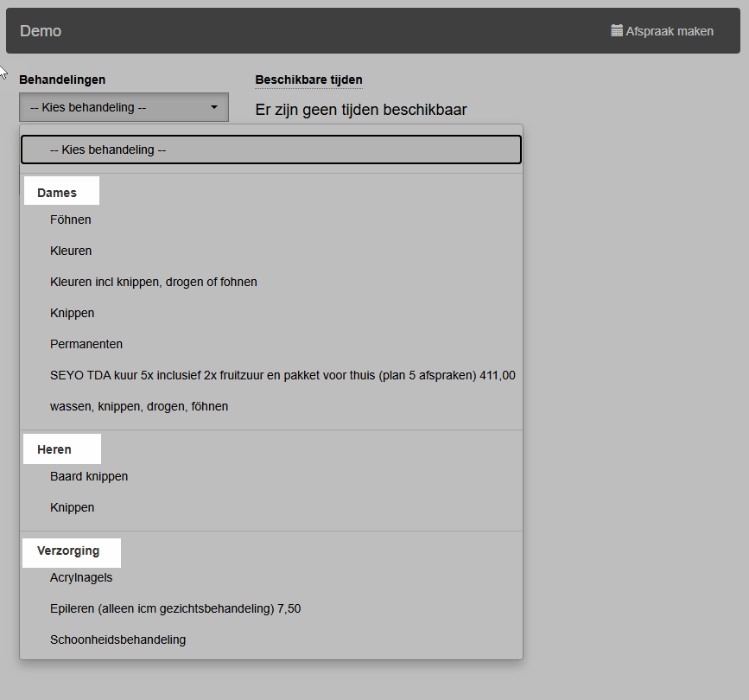Click the Behandelingen dropdown caret arrow

pyautogui.click(x=214, y=108)
